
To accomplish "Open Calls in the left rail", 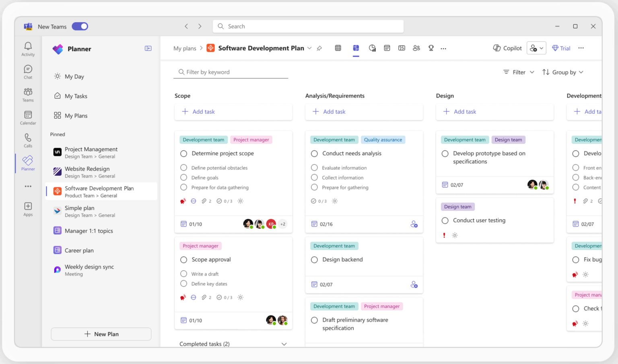I will coord(28,141).
